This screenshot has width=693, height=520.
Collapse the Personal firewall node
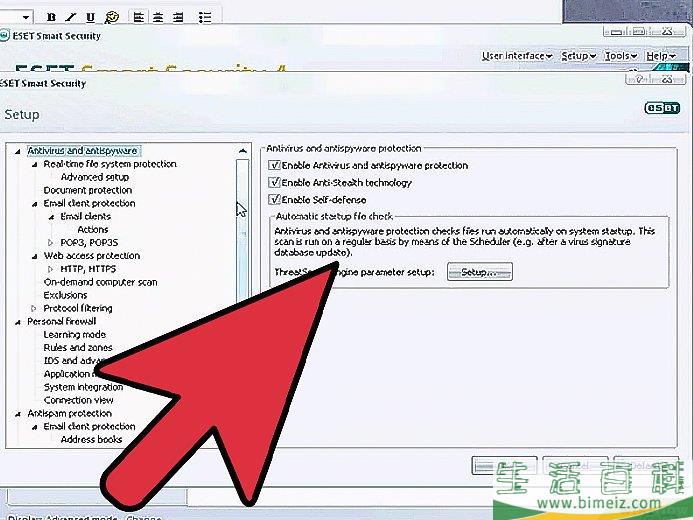18,322
